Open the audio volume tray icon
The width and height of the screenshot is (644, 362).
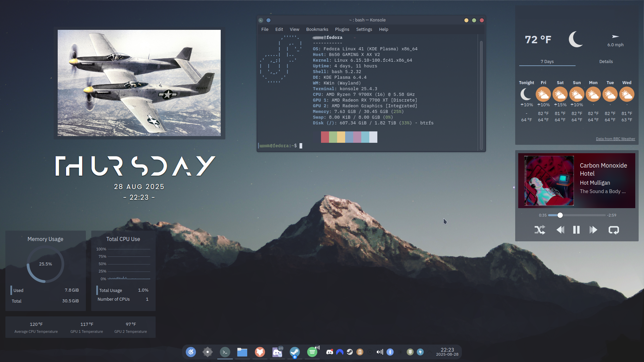pos(380,352)
